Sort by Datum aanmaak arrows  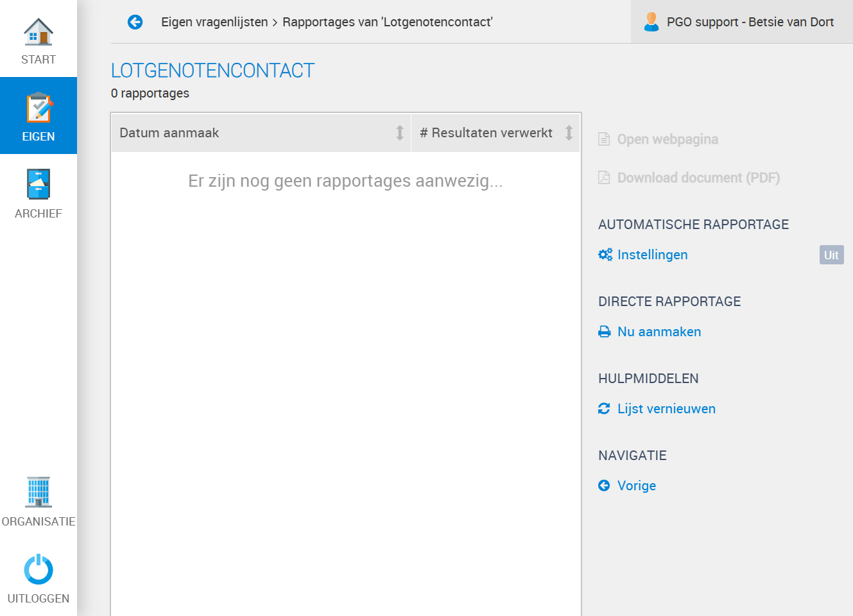[x=400, y=133]
